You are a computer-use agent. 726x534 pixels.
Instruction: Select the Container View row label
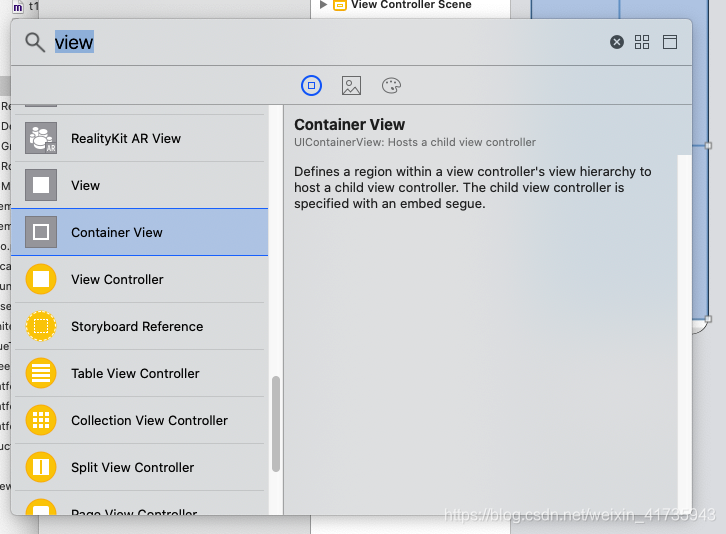tap(117, 232)
